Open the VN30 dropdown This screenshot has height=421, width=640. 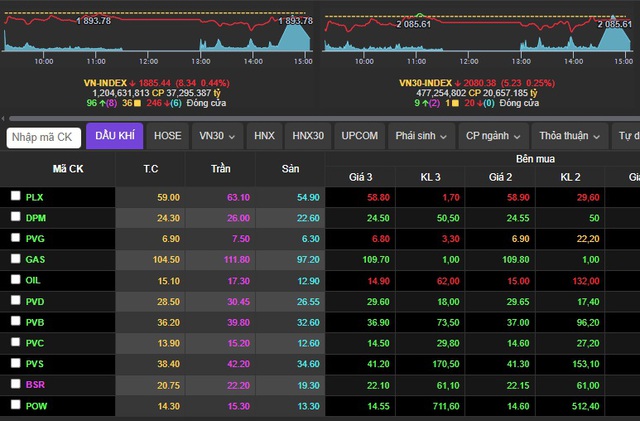click(217, 136)
